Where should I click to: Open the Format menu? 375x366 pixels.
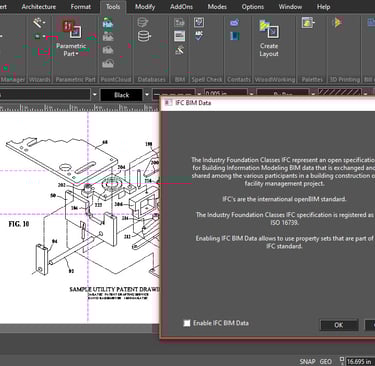81,7
